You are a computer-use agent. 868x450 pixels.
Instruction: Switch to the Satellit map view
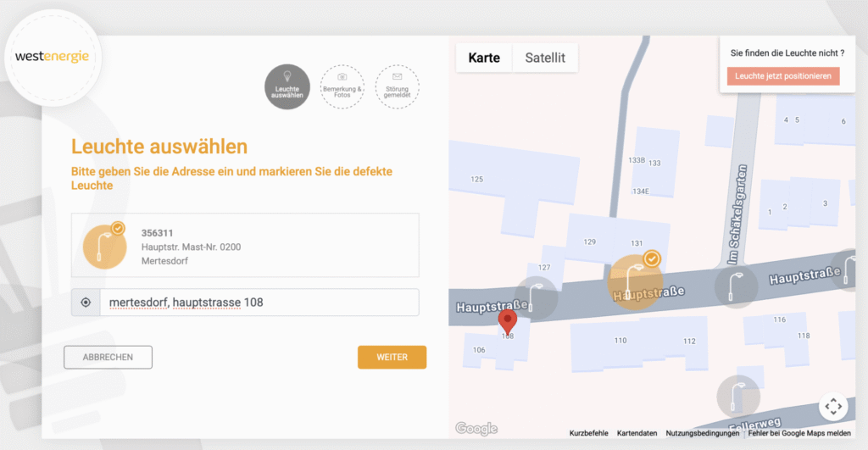pyautogui.click(x=545, y=58)
